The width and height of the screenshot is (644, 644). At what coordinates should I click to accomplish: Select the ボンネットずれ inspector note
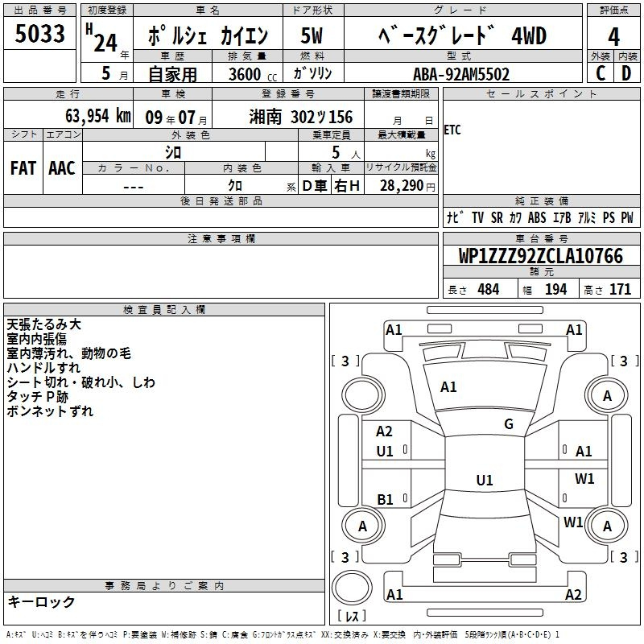50,411
